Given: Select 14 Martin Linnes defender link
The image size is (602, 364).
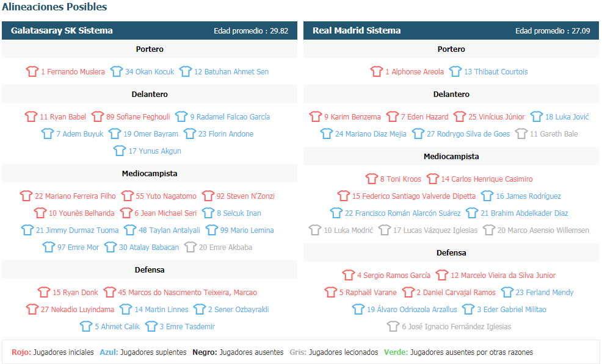Looking at the screenshot, I should 161,309.
